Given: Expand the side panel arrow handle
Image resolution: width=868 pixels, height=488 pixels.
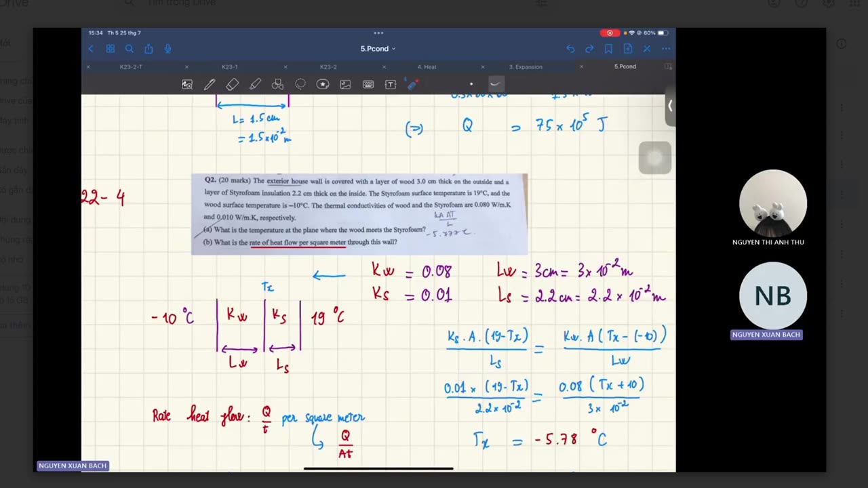Looking at the screenshot, I should pos(670,106).
